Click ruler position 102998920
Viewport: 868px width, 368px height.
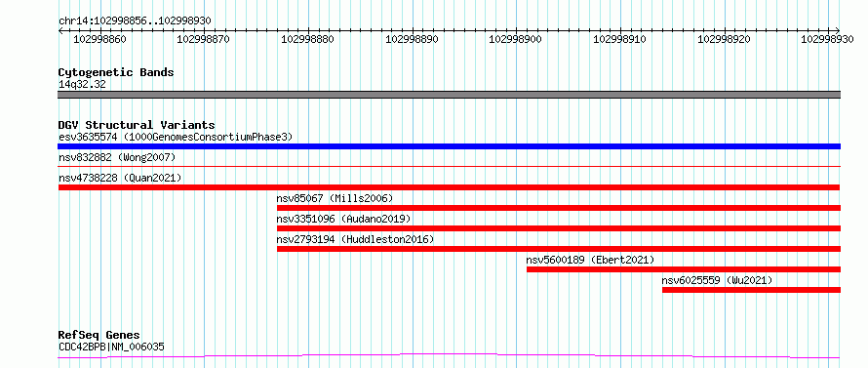click(x=724, y=39)
